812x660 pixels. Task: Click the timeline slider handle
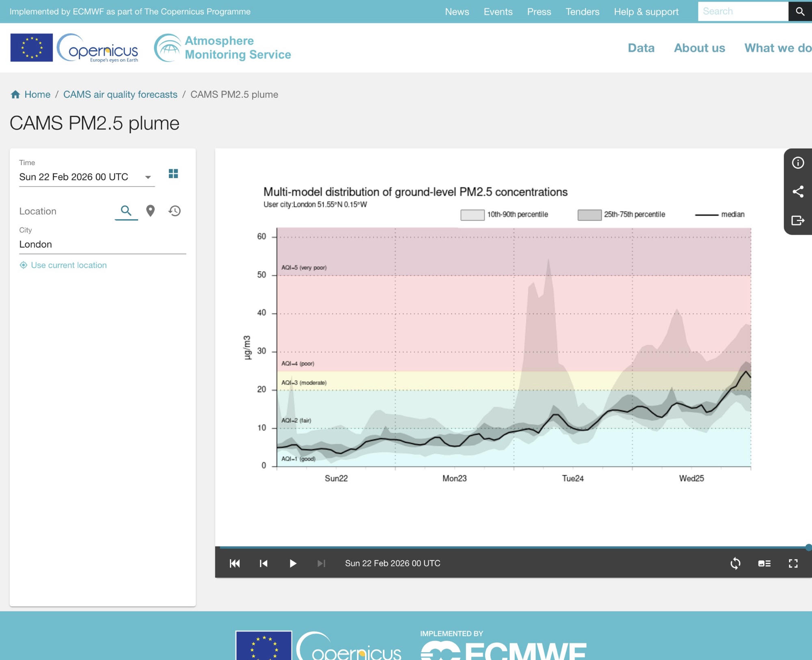pos(808,547)
